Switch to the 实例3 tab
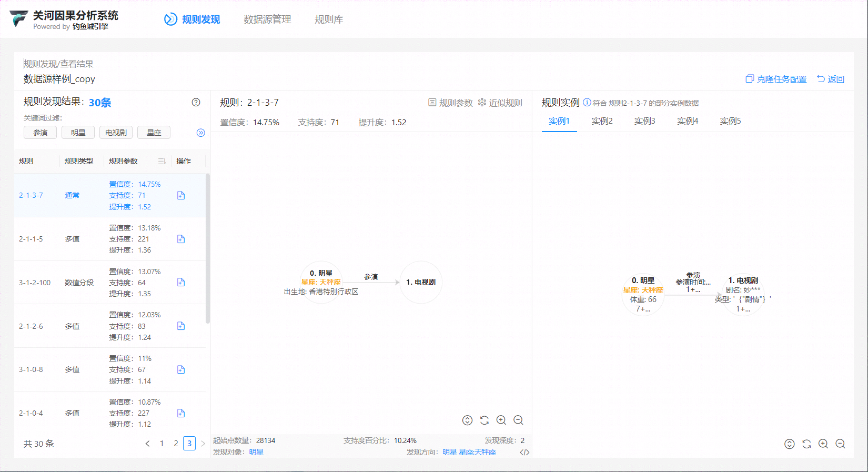868x472 pixels. pyautogui.click(x=644, y=121)
